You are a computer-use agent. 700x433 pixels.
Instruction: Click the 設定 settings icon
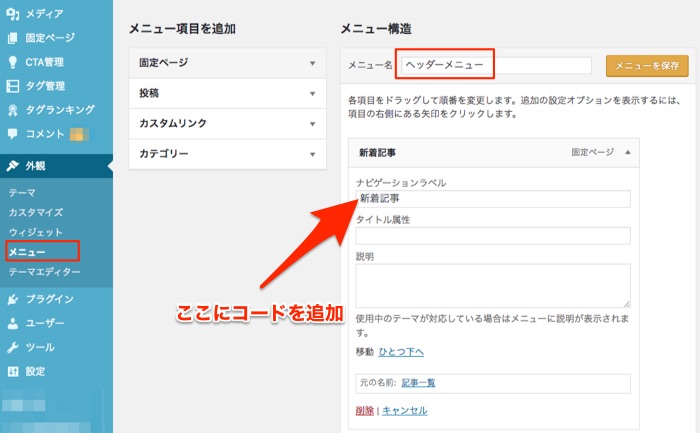(12, 371)
